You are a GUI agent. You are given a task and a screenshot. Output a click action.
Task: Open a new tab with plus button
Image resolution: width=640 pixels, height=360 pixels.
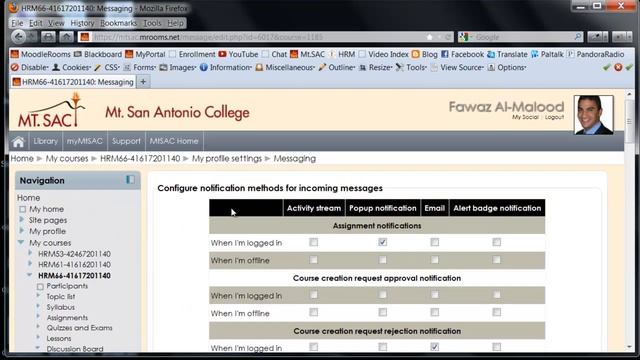[x=143, y=82]
